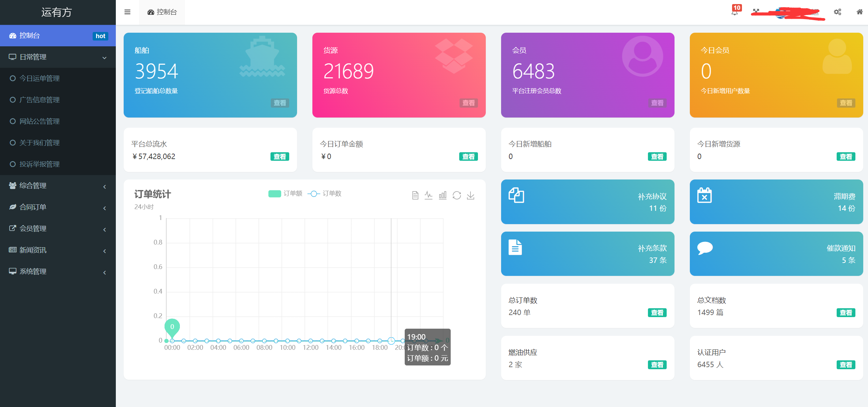Screen dimensions: 868x407
Task: Click dropbox icon on 货源 card
Action: click(x=453, y=56)
